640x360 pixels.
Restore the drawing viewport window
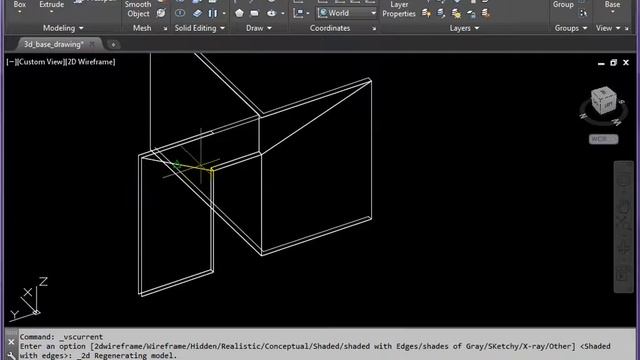pyautogui.click(x=613, y=63)
